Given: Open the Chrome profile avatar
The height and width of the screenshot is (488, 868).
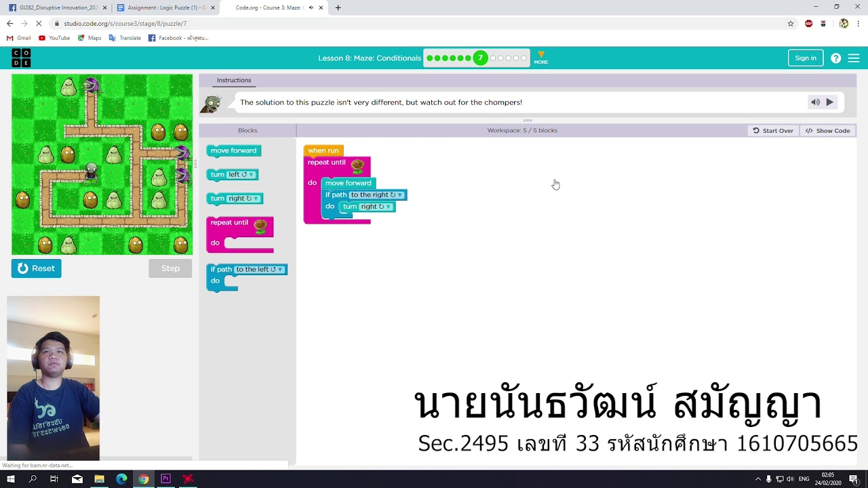Looking at the screenshot, I should coord(844,23).
